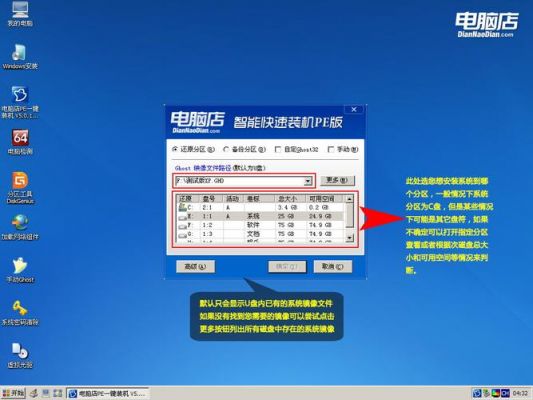Expand the Ghost image path dropdown arrow
Viewport: 533px width, 400px height.
point(308,181)
